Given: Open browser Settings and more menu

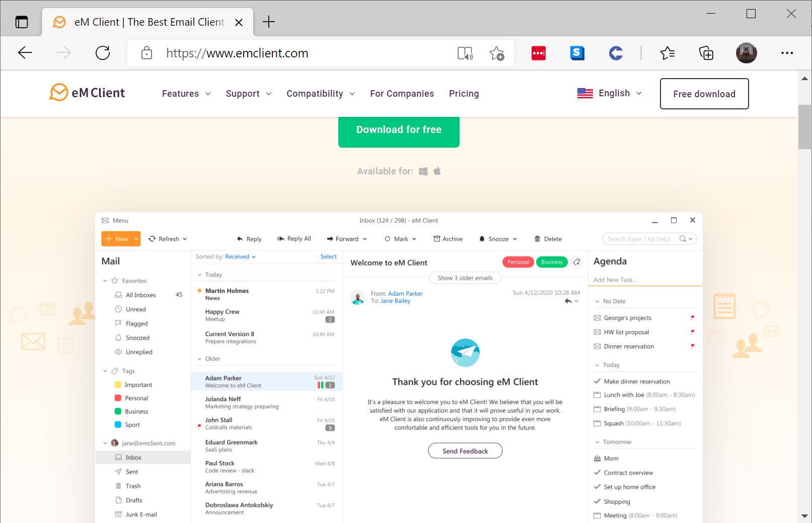Looking at the screenshot, I should [787, 53].
